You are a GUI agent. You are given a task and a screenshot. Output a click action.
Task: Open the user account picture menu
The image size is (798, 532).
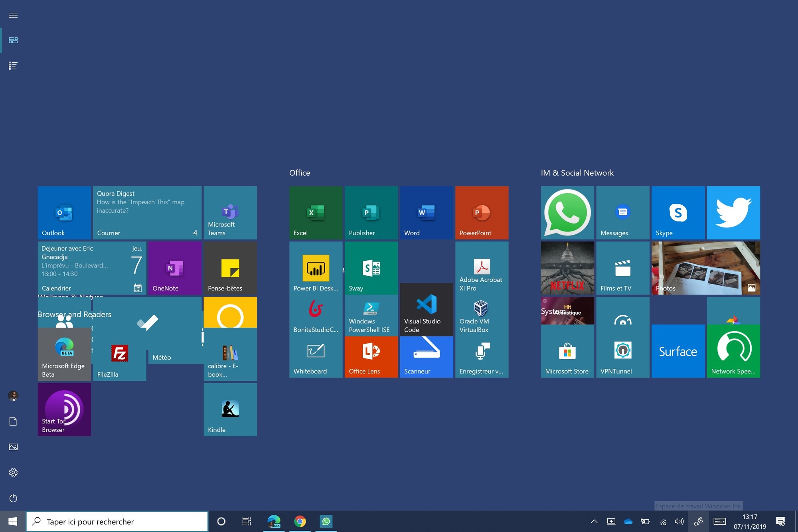13,396
